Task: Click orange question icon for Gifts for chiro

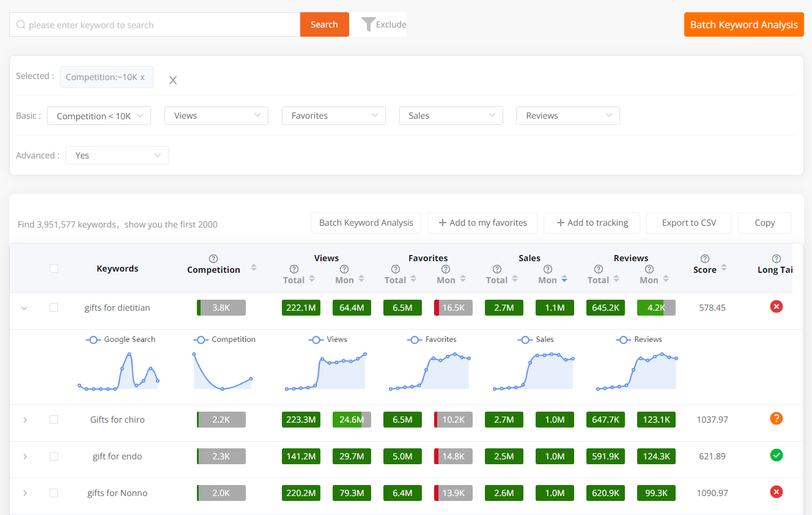Action: 777,419
